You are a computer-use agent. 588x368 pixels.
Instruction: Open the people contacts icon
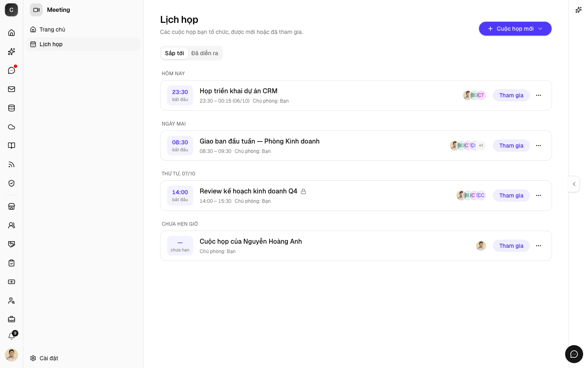[11, 225]
